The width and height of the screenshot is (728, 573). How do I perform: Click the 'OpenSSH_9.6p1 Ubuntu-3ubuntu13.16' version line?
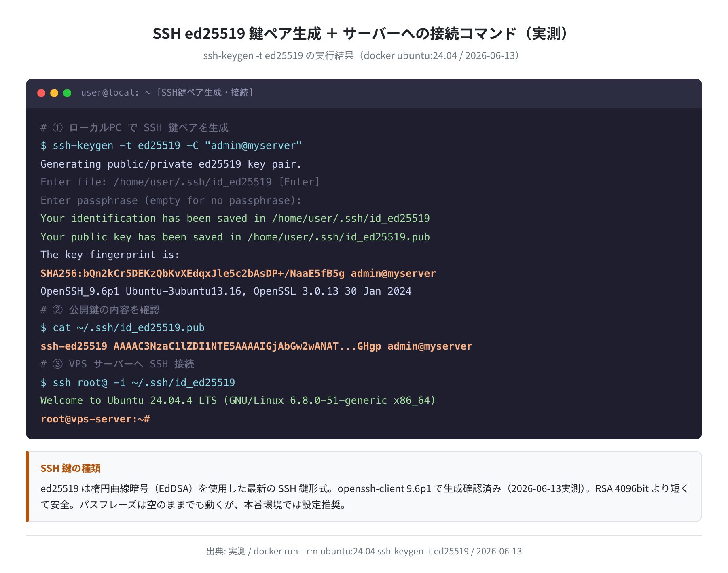(x=226, y=291)
